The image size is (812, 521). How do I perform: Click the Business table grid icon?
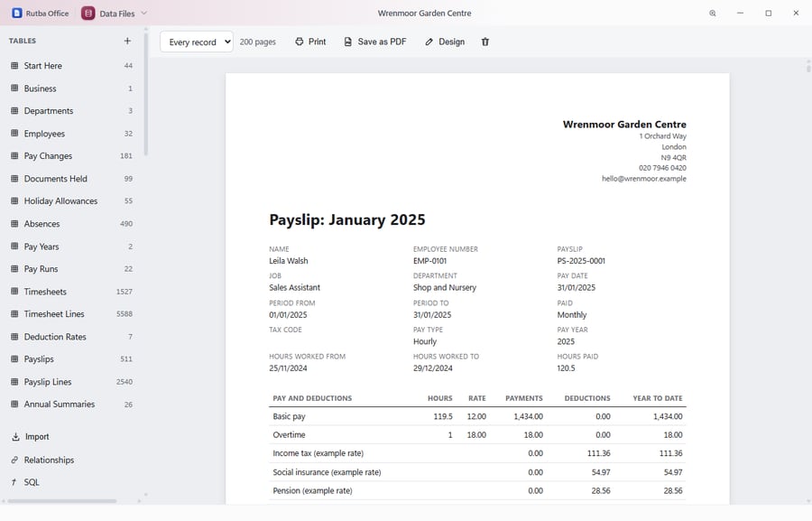click(x=14, y=88)
